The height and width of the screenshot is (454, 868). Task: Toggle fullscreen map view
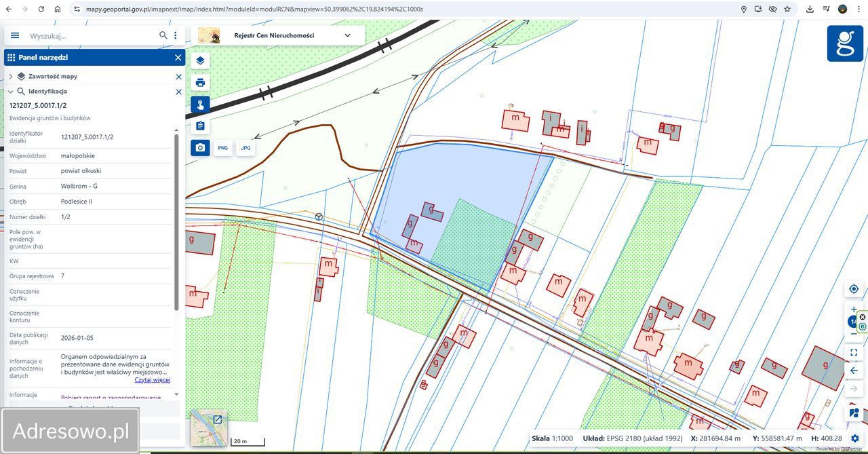(x=854, y=353)
